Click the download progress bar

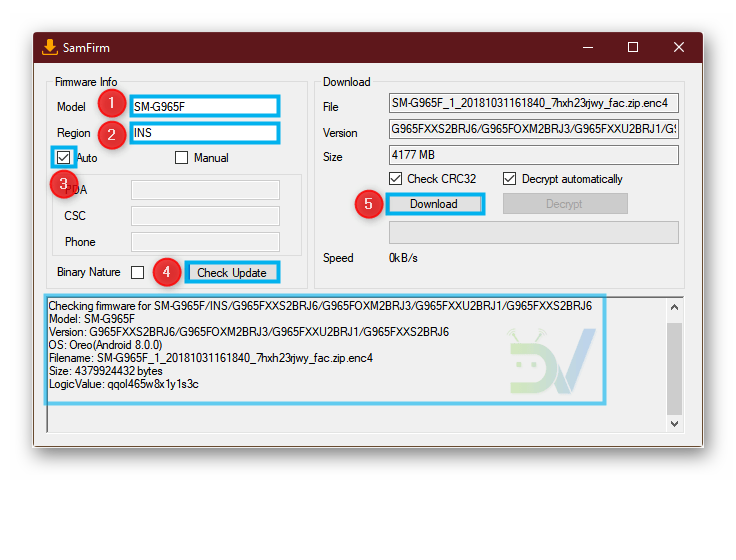[534, 232]
